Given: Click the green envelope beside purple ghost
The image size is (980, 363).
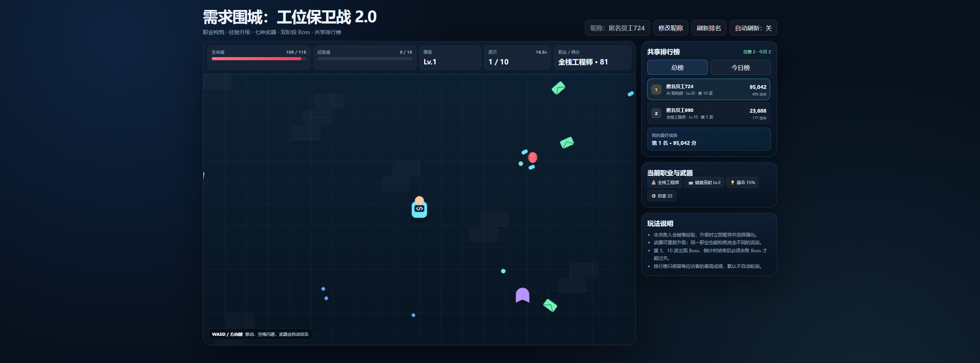Looking at the screenshot, I should pos(550,305).
